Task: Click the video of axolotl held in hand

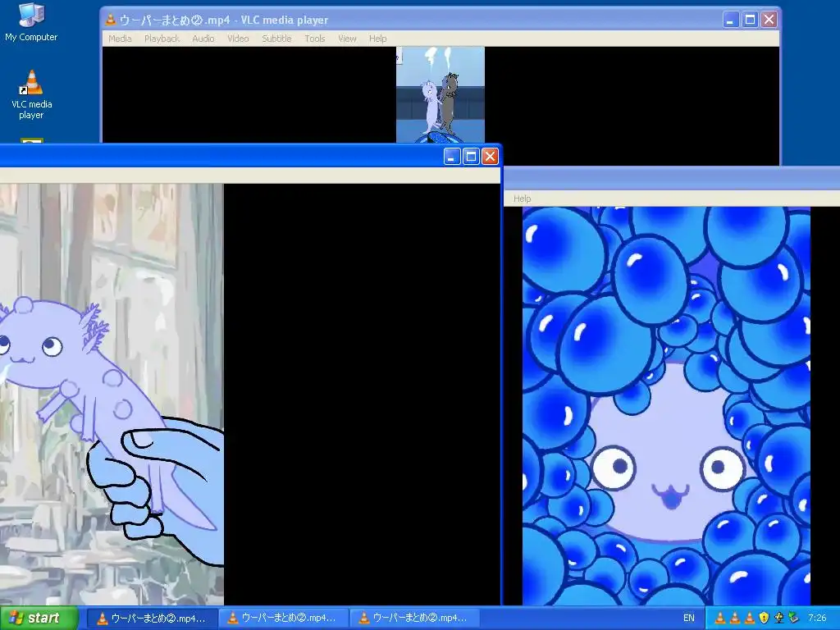Action: pyautogui.click(x=112, y=395)
